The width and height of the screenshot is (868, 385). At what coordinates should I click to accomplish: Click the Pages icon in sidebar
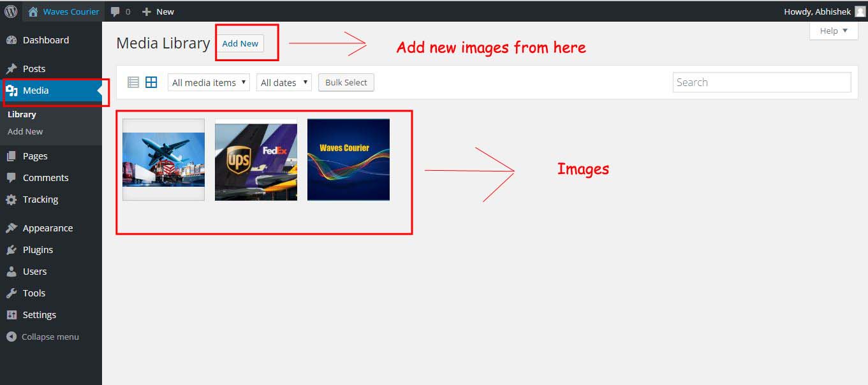pyautogui.click(x=11, y=156)
